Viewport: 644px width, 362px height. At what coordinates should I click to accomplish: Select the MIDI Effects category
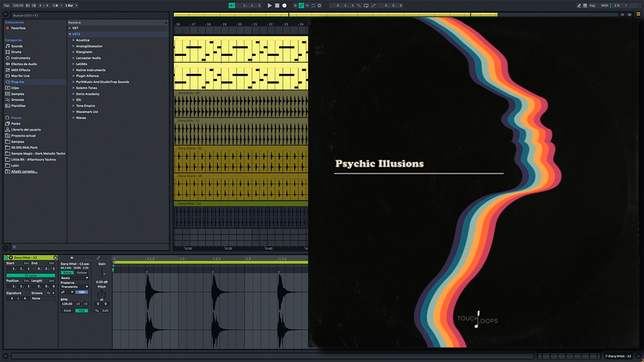pyautogui.click(x=20, y=70)
